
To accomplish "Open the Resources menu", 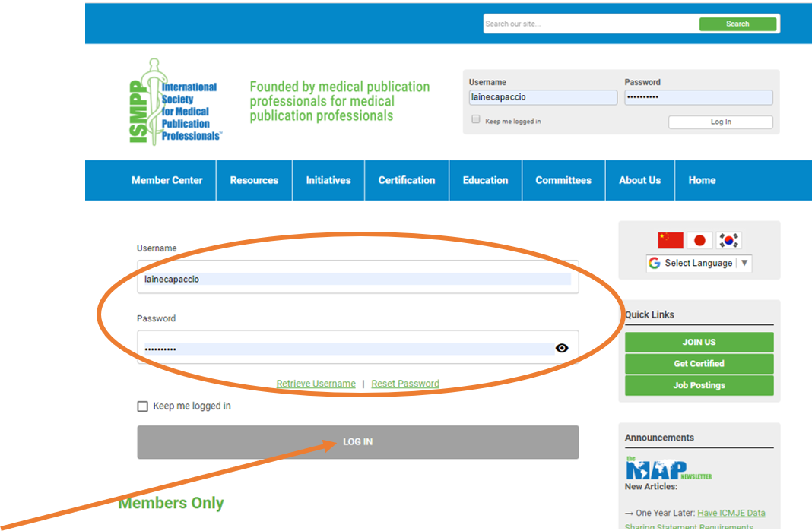I will pos(254,180).
